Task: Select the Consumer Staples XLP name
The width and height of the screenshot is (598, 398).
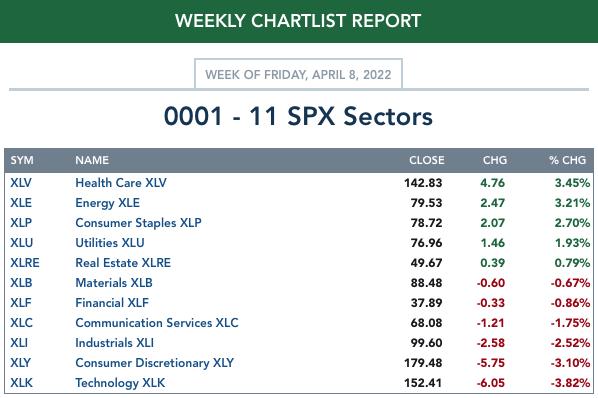Action: (x=138, y=223)
